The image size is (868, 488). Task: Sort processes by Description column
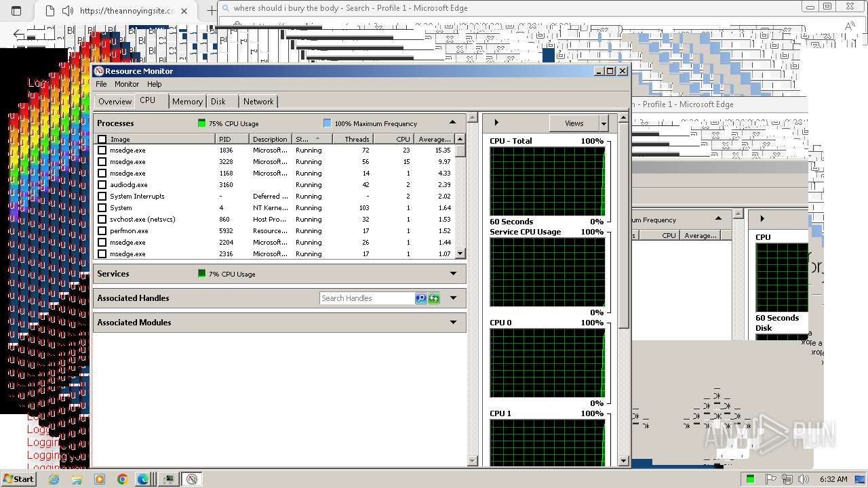(x=271, y=139)
